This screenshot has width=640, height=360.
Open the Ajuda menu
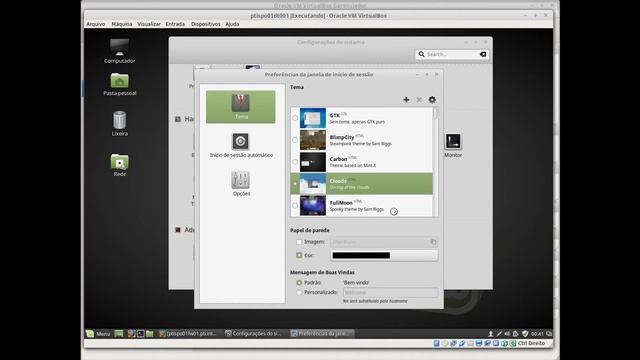232,24
